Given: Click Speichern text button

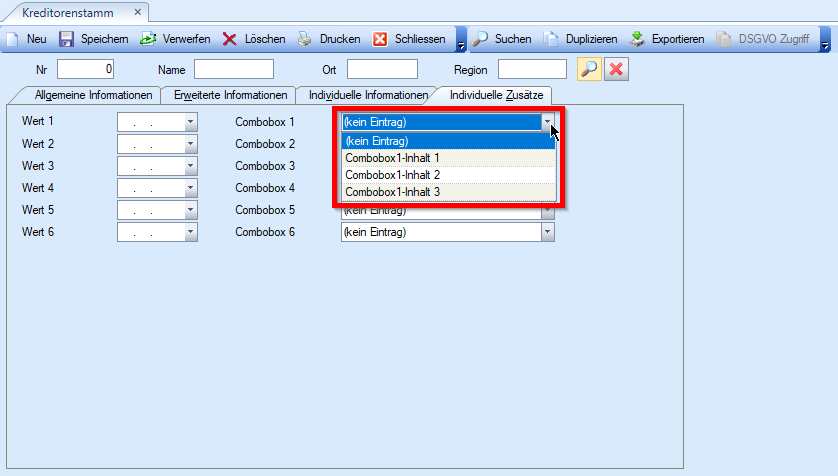Looking at the screenshot, I should point(105,39).
